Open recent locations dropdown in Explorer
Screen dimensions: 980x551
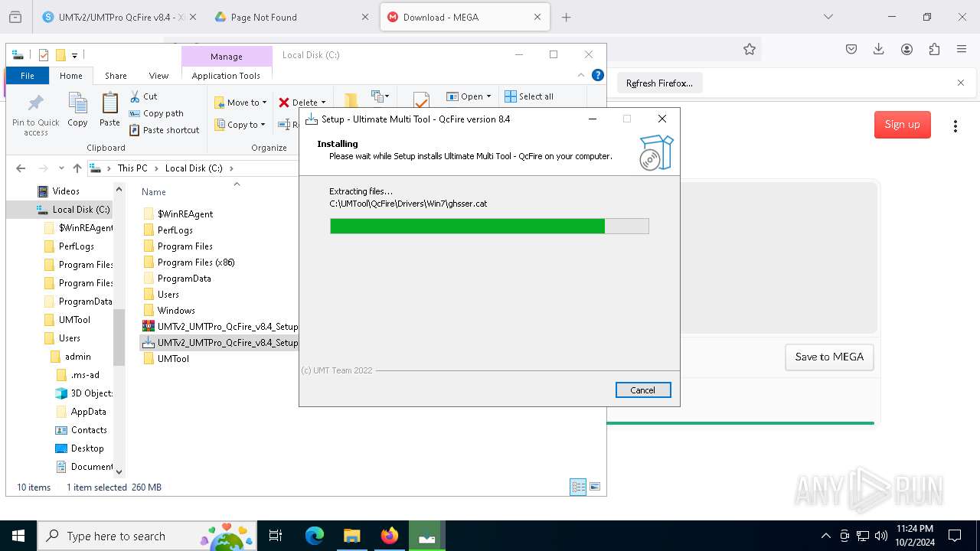[61, 168]
